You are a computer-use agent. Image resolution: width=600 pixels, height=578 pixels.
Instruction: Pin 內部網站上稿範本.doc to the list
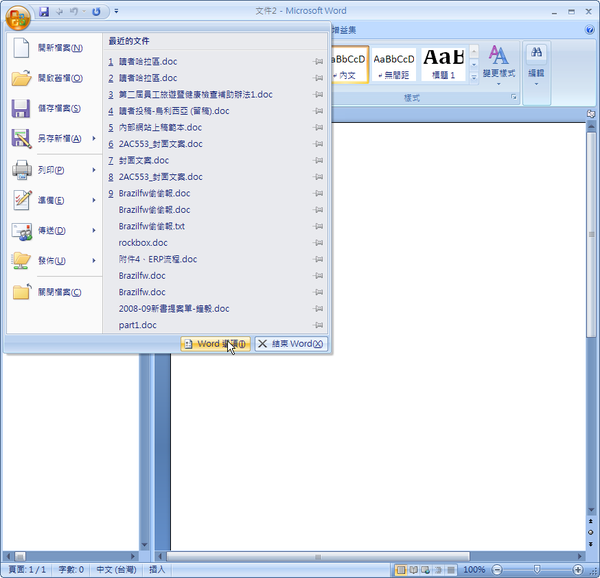tap(318, 127)
